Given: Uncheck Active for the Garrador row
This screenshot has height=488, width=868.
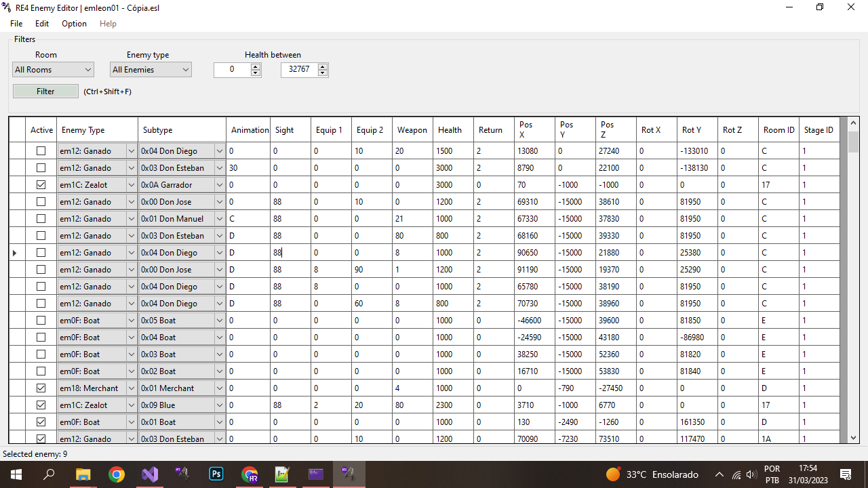Looking at the screenshot, I should pos(41,184).
